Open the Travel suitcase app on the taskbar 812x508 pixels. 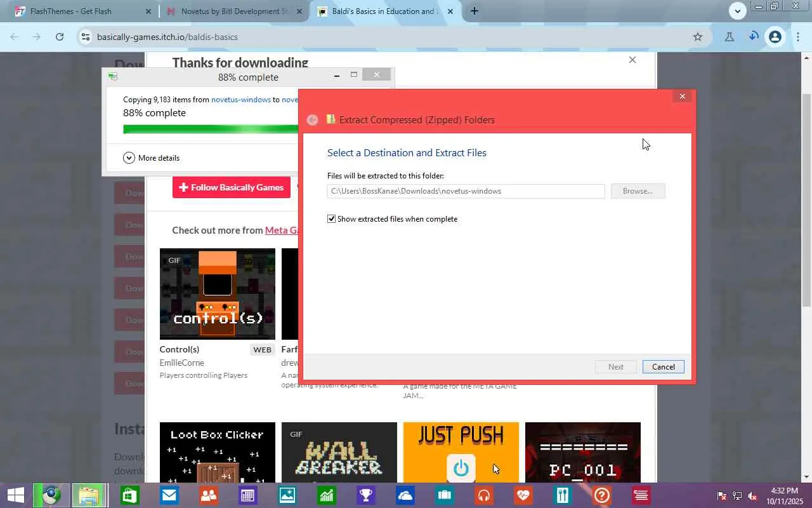pyautogui.click(x=444, y=495)
